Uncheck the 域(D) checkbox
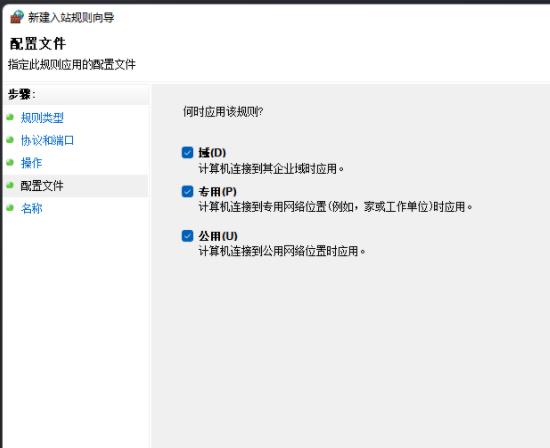The width and height of the screenshot is (550, 448). click(187, 153)
